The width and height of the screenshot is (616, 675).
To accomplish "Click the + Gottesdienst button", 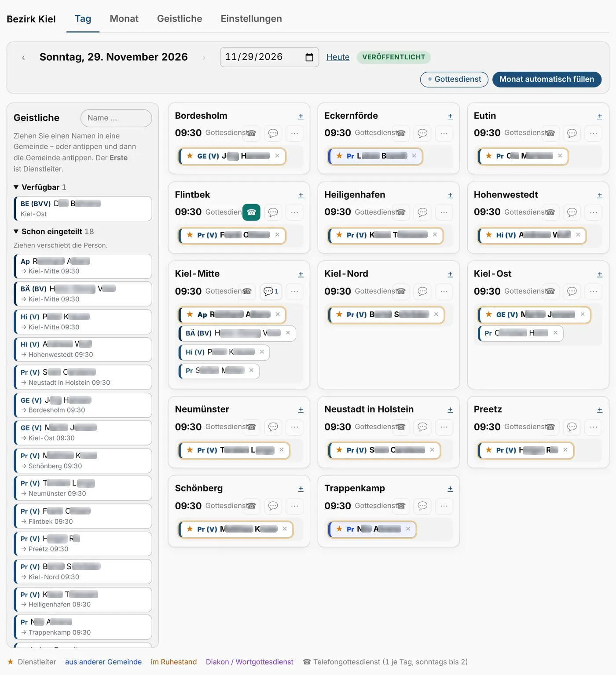I will point(454,79).
